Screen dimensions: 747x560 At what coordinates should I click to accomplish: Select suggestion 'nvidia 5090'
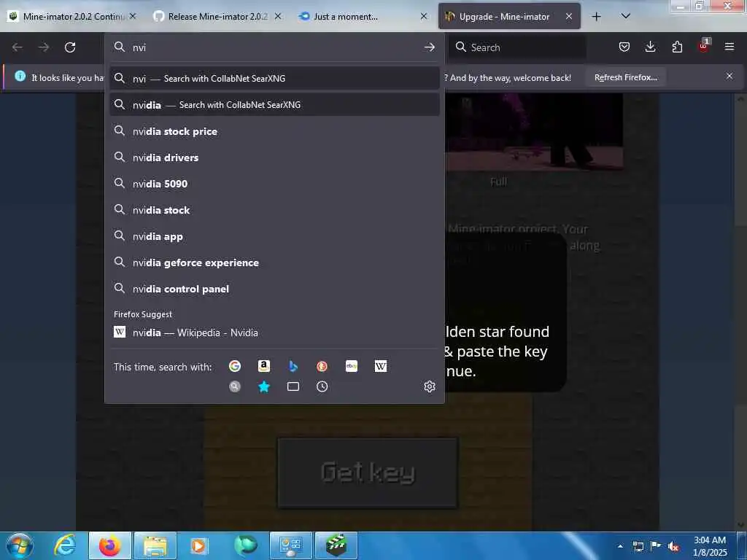(x=274, y=183)
